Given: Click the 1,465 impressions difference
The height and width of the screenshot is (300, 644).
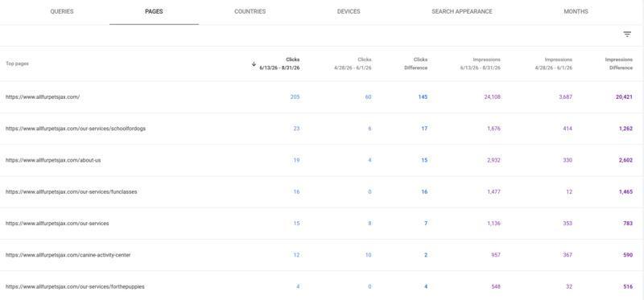Looking at the screenshot, I should tap(626, 191).
